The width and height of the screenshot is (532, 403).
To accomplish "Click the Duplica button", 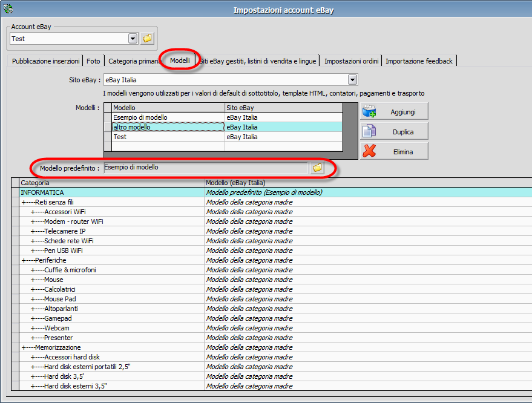I will point(394,131).
